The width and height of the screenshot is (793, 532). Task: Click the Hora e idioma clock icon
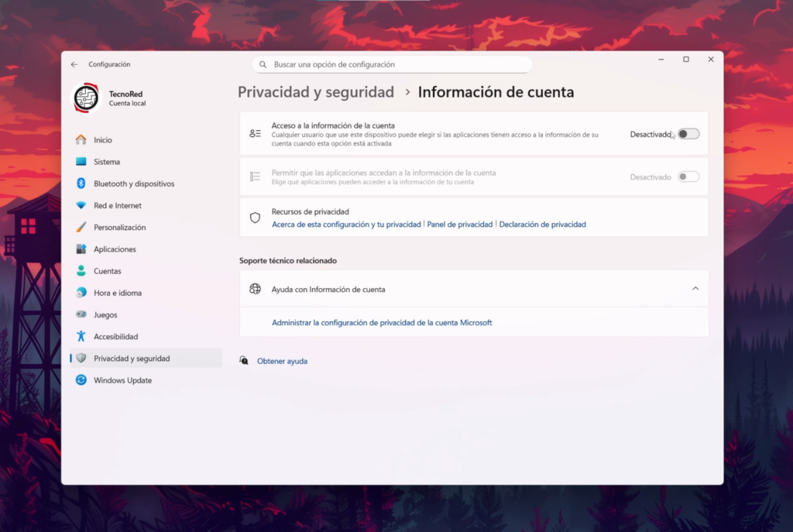tap(83, 293)
